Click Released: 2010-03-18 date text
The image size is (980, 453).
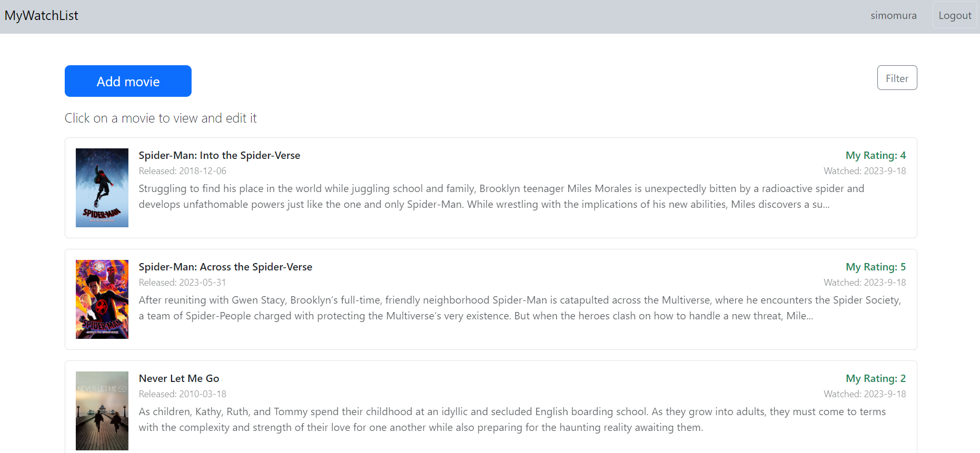[x=183, y=394]
